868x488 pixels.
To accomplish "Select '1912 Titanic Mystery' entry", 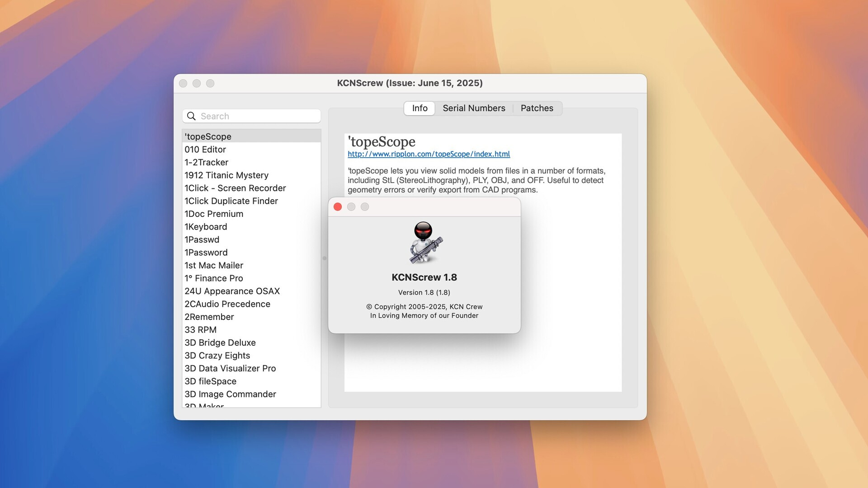I will [226, 175].
